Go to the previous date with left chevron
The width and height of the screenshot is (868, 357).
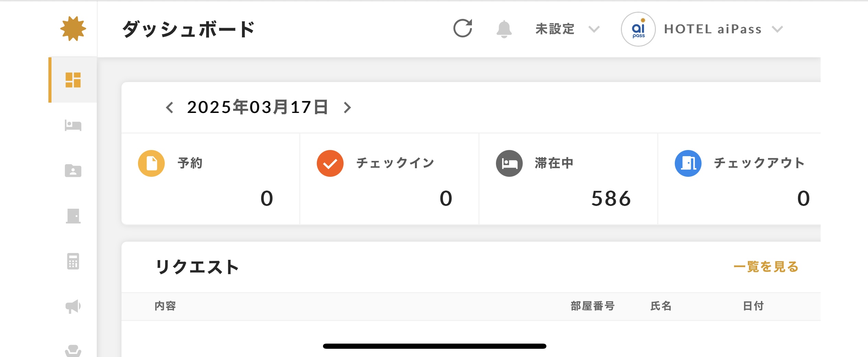[x=170, y=107]
